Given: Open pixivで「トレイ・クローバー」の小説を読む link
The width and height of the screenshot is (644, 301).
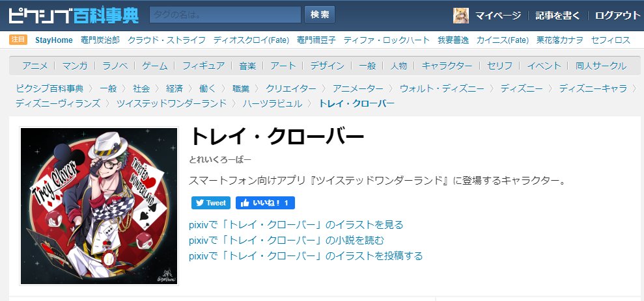Looking at the screenshot, I should pyautogui.click(x=287, y=241).
